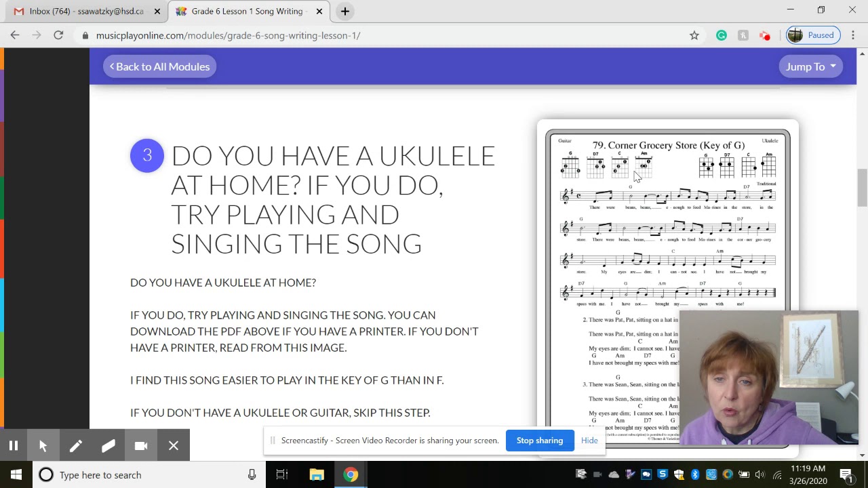Click the battery power tray icon
This screenshot has height=488, width=868.
pos(744,474)
